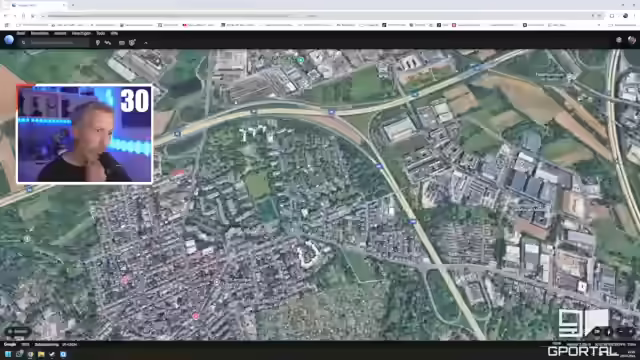This screenshot has height=360, width=640.
Task: Select the draw path tool icon
Action: (108, 42)
